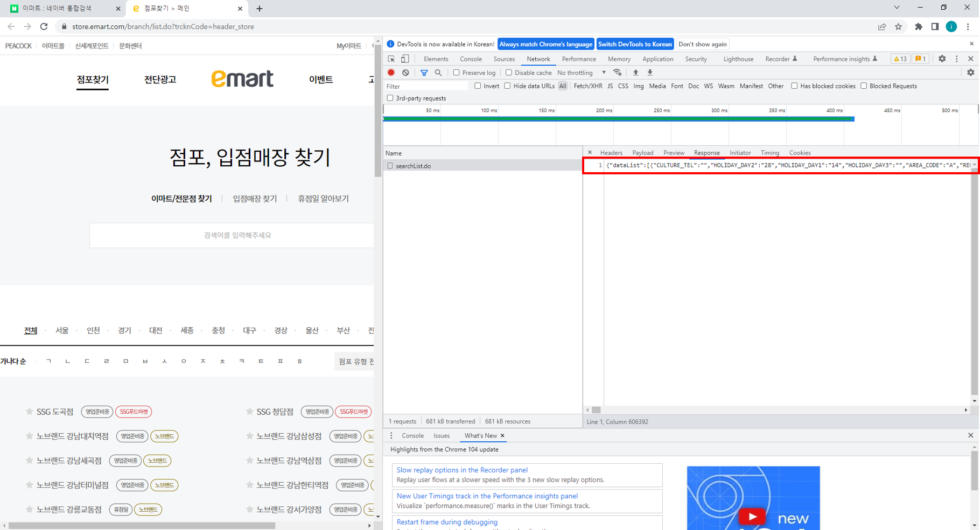Show the Preview tab of request
This screenshot has width=980, height=530.
coord(674,153)
